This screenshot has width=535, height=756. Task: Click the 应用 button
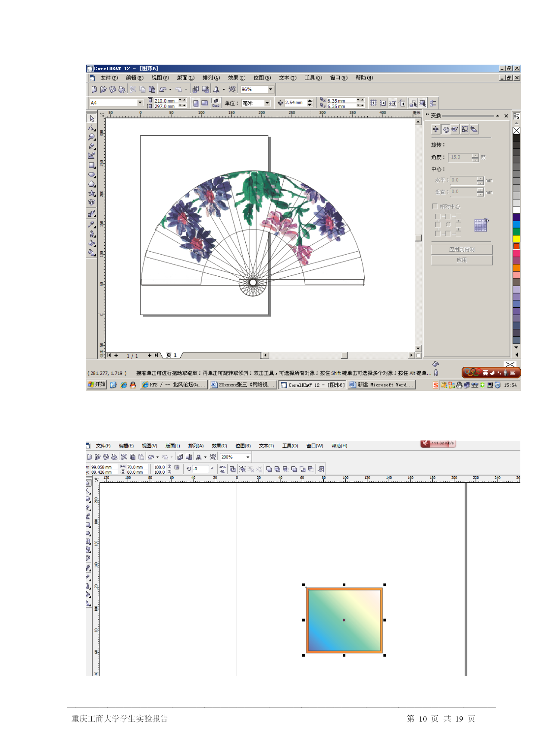point(462,260)
